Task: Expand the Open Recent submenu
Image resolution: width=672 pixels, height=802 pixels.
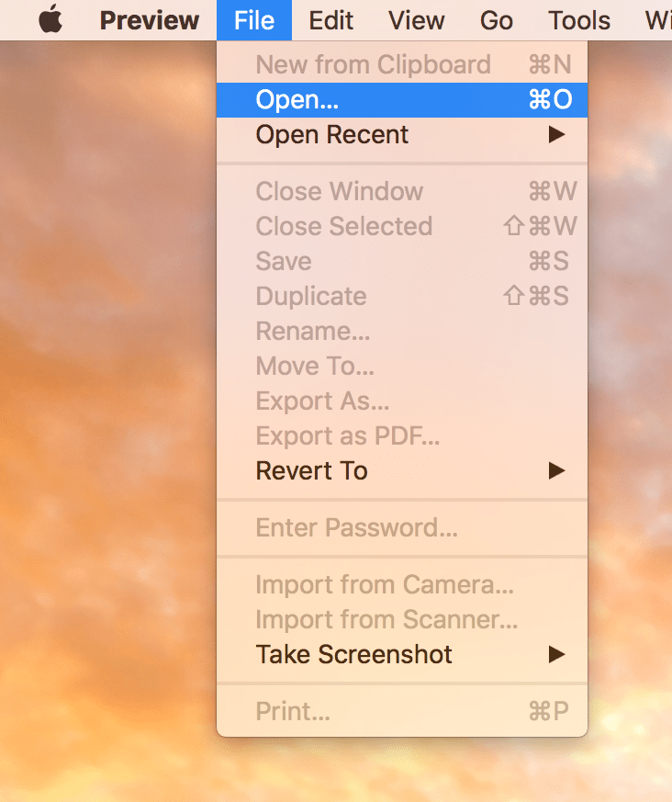Action: click(402, 135)
